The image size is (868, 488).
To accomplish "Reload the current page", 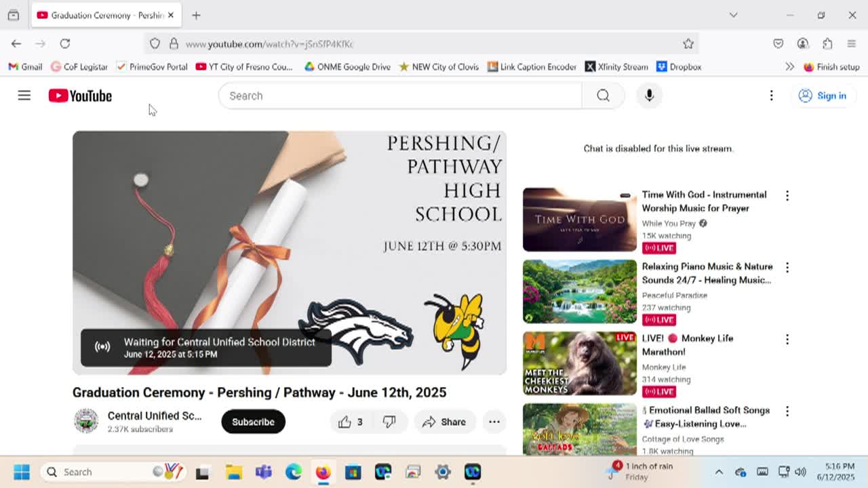I will click(x=65, y=43).
